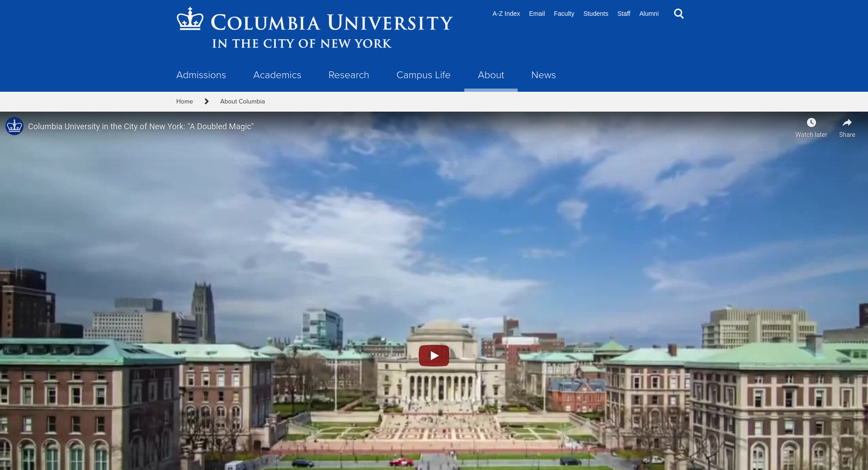
Task: Go to the Staff link
Action: click(624, 14)
